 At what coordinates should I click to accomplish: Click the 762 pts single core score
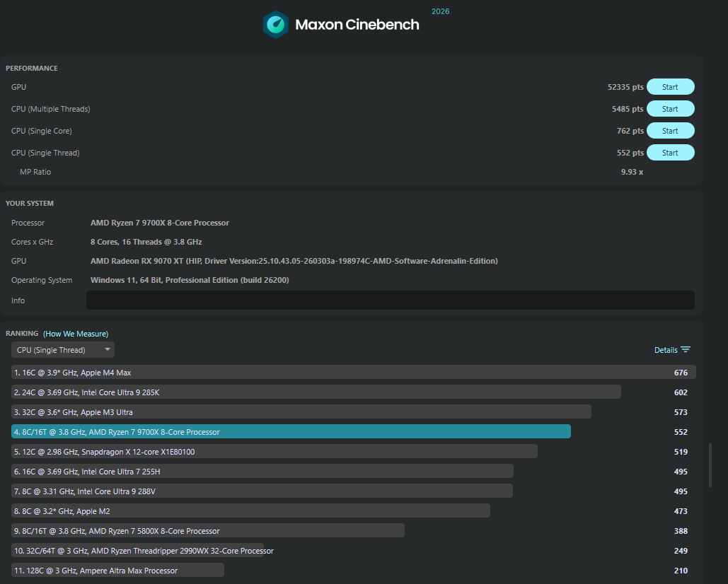tap(630, 131)
